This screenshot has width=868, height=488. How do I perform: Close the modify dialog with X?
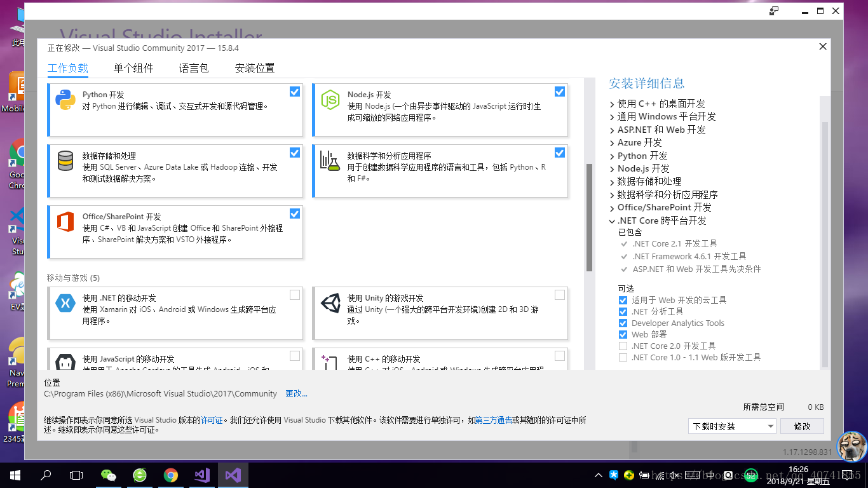[x=823, y=47]
